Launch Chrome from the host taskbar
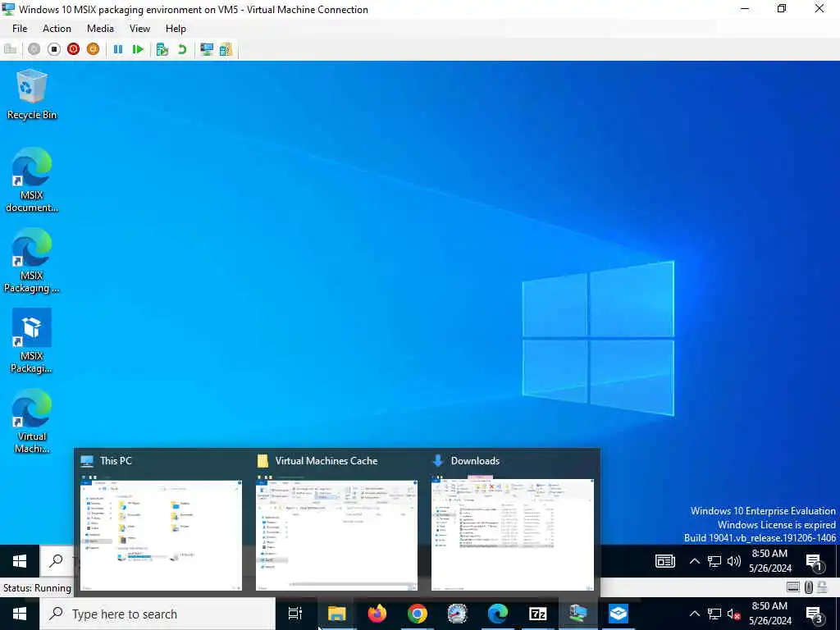 pyautogui.click(x=418, y=614)
